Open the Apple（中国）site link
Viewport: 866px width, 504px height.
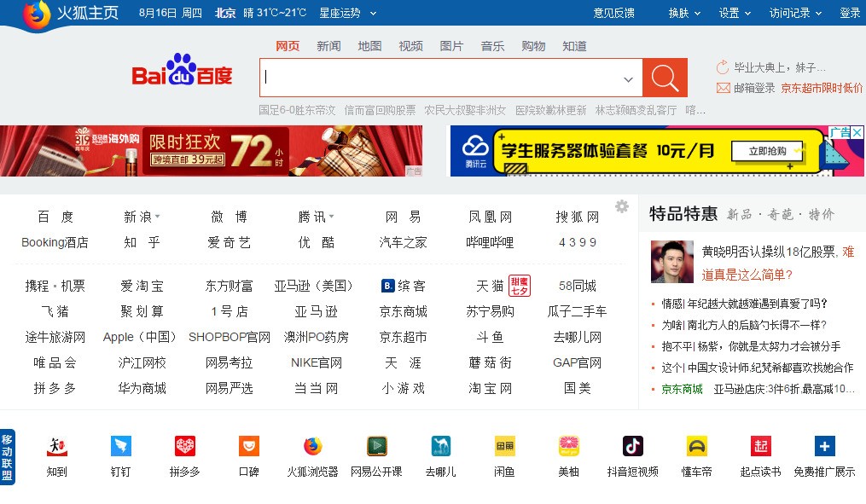(140, 337)
